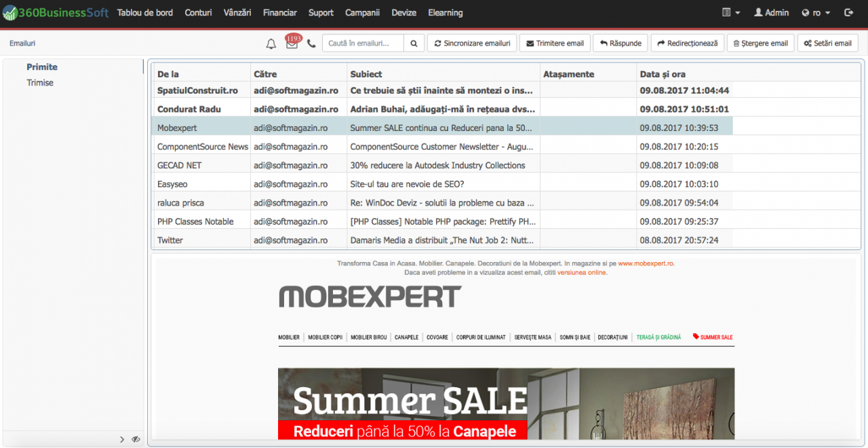Open the versiunea online link
Image resolution: width=868 pixels, height=448 pixels.
[582, 272]
